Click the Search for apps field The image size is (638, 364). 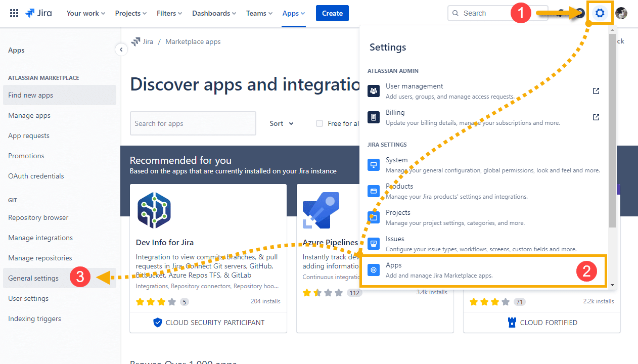193,123
